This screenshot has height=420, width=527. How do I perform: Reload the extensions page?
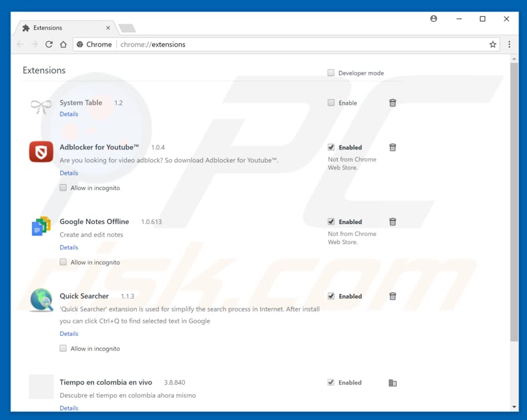coord(49,45)
